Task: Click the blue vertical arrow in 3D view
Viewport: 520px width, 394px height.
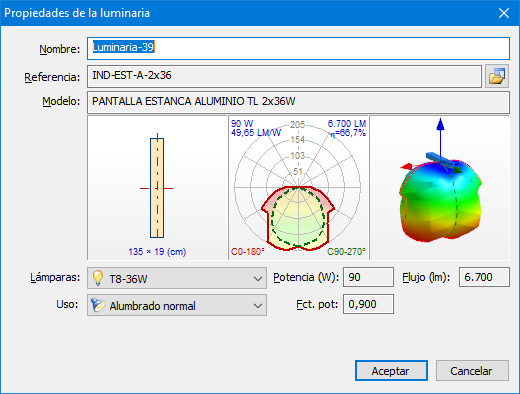Action: (441, 138)
